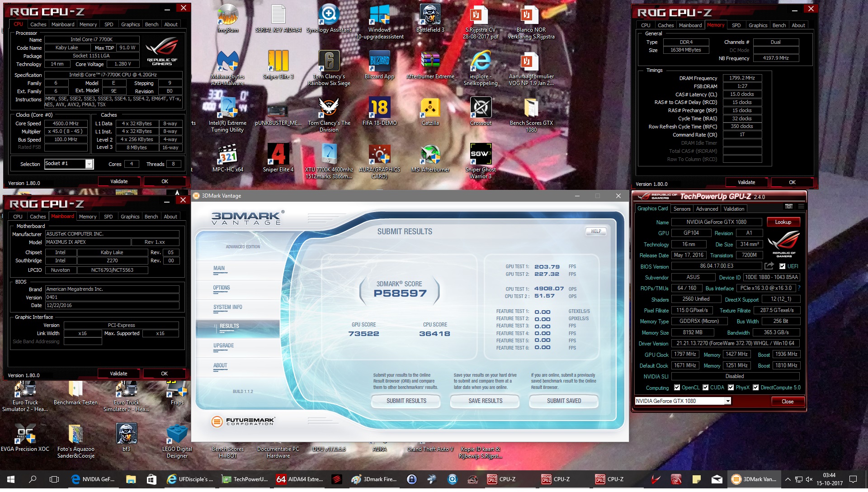Click SUBMIT RESULTS button

pyautogui.click(x=406, y=401)
